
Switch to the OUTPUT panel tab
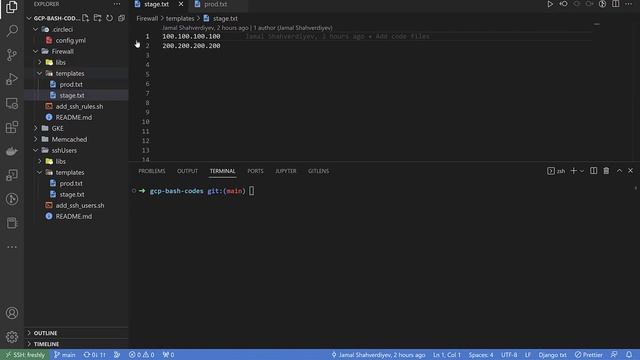pyautogui.click(x=187, y=171)
